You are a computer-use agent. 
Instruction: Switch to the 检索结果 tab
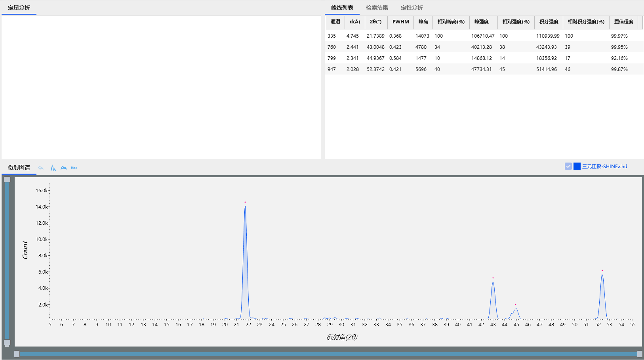[377, 8]
